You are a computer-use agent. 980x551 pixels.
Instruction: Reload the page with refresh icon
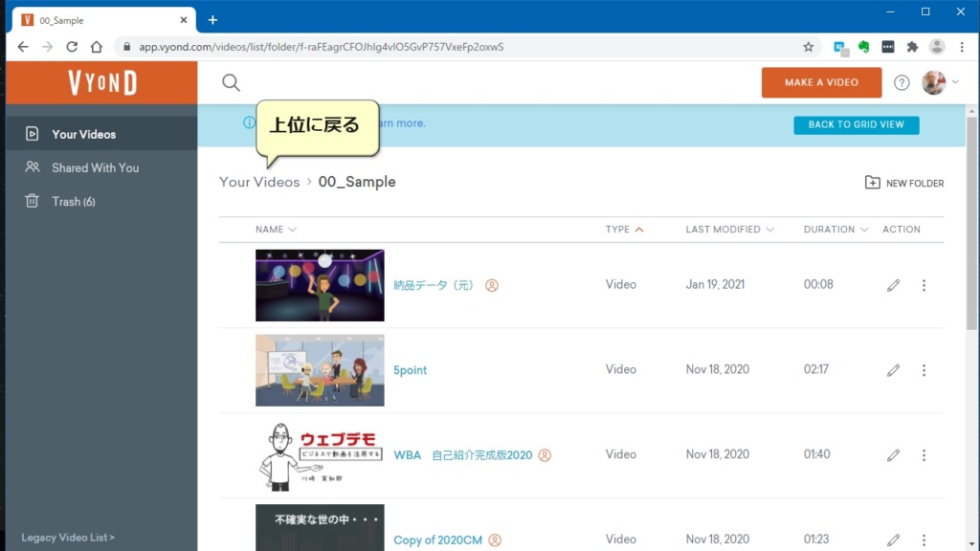tap(72, 47)
